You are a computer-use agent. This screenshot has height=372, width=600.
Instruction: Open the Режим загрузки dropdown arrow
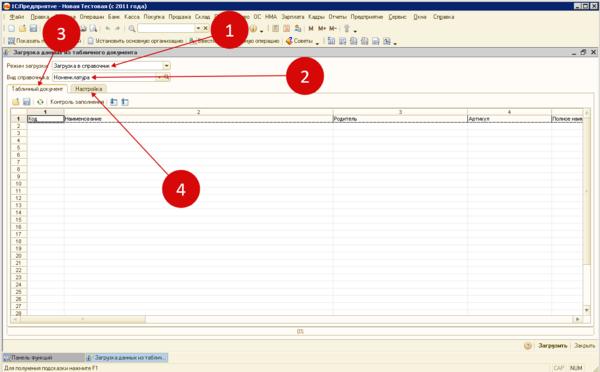click(x=166, y=66)
